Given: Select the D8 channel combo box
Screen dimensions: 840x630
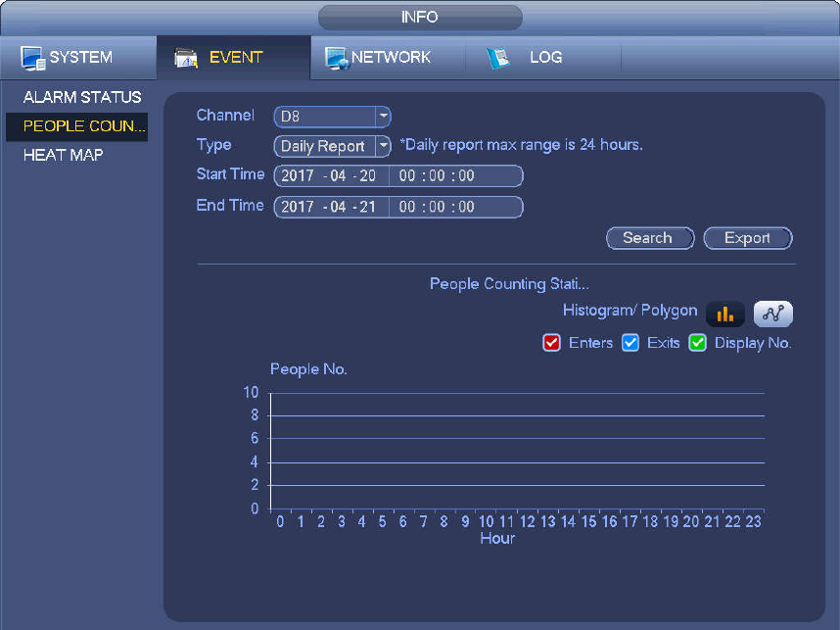Looking at the screenshot, I should click(332, 117).
